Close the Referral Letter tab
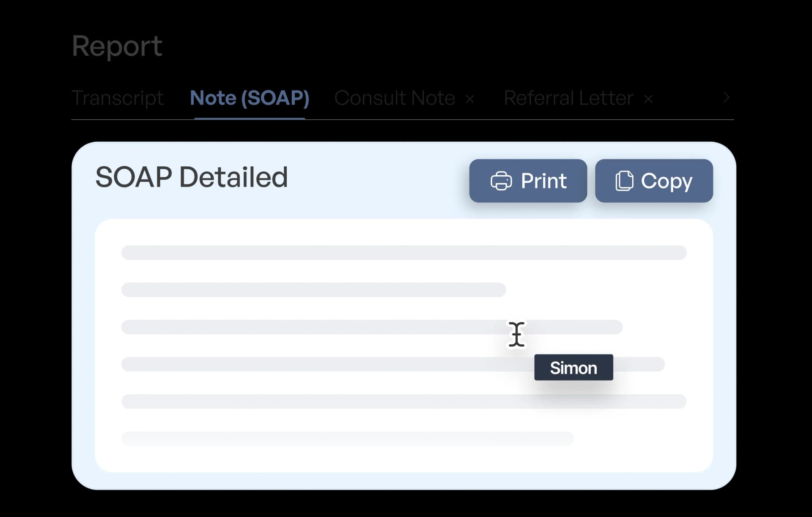The image size is (812, 517). pos(648,99)
